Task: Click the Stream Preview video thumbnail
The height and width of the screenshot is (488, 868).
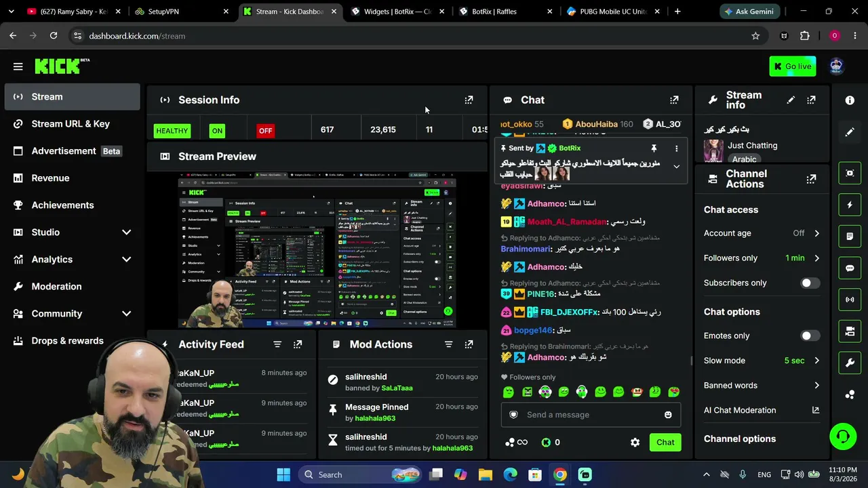Action: [317, 251]
